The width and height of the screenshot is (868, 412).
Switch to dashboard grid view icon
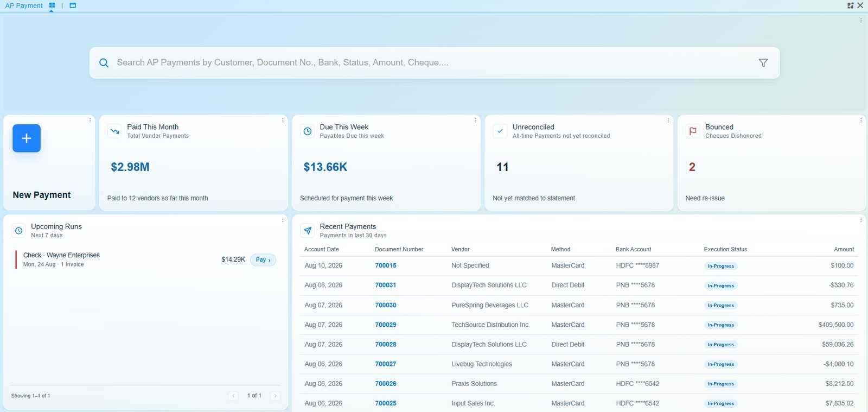[x=52, y=5]
